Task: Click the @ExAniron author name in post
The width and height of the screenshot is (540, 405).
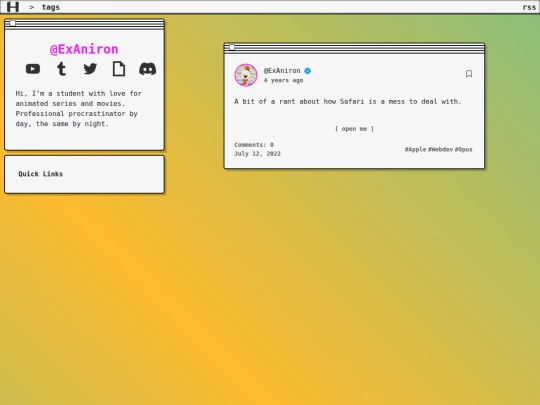Action: 282,71
